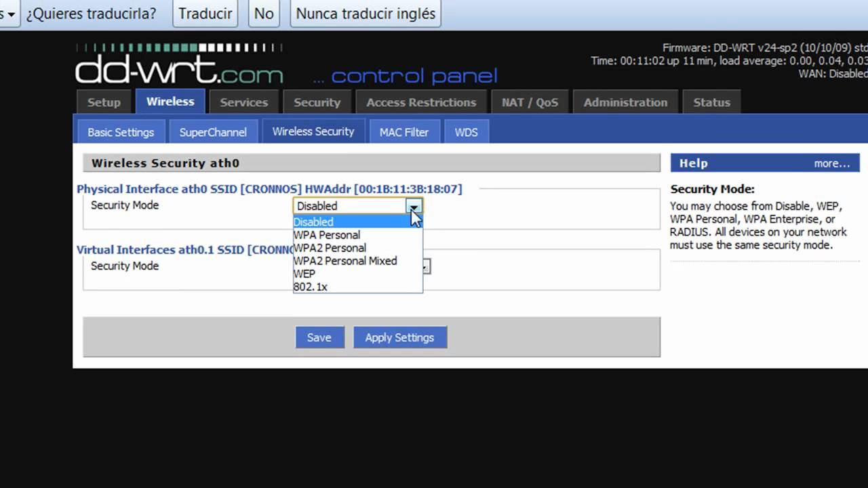The height and width of the screenshot is (488, 868).
Task: Select the highlighted Disabled option
Action: [313, 222]
